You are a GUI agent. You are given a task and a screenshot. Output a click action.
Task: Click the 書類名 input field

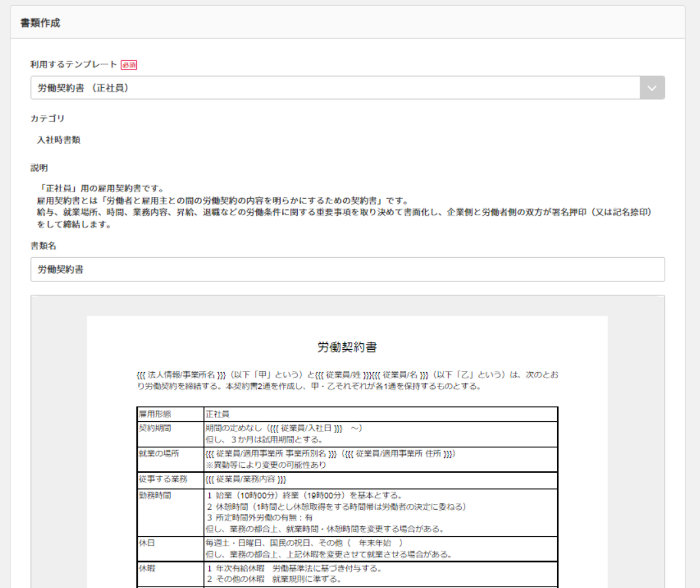pyautogui.click(x=348, y=269)
